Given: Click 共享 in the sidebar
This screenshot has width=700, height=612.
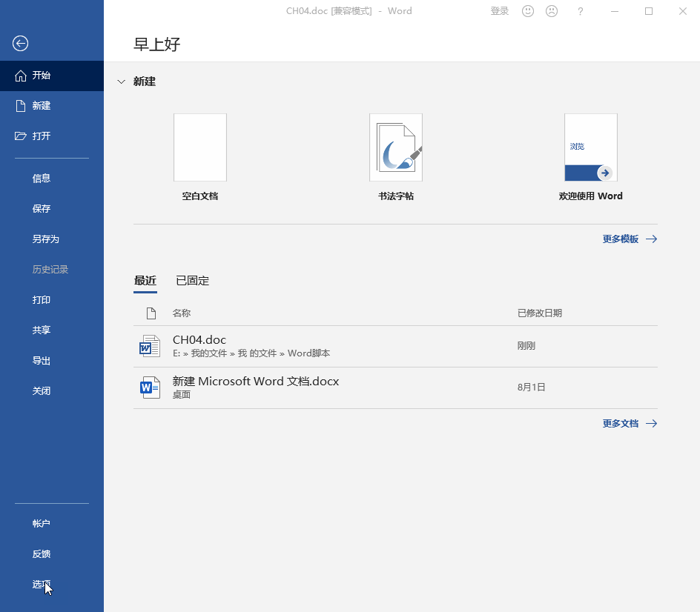Looking at the screenshot, I should 52,330.
